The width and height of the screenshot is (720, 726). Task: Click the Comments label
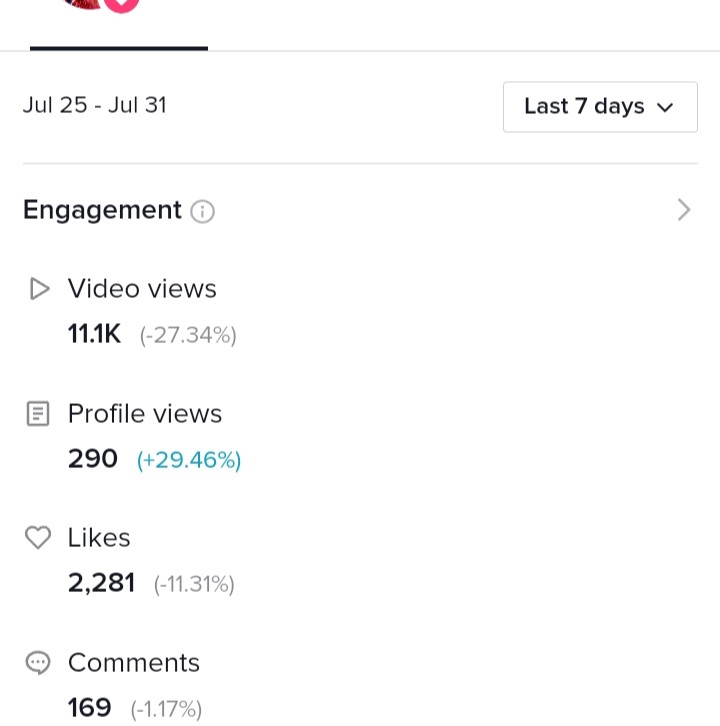[x=134, y=663]
